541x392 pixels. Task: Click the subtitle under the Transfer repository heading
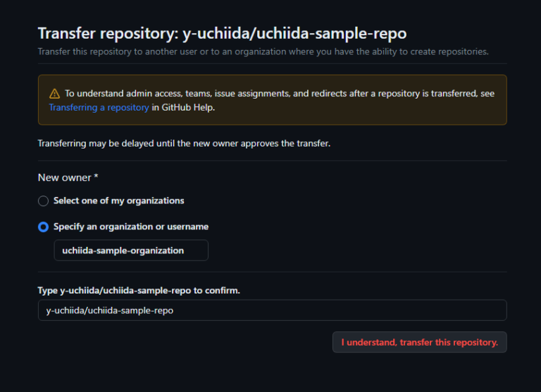(x=262, y=51)
